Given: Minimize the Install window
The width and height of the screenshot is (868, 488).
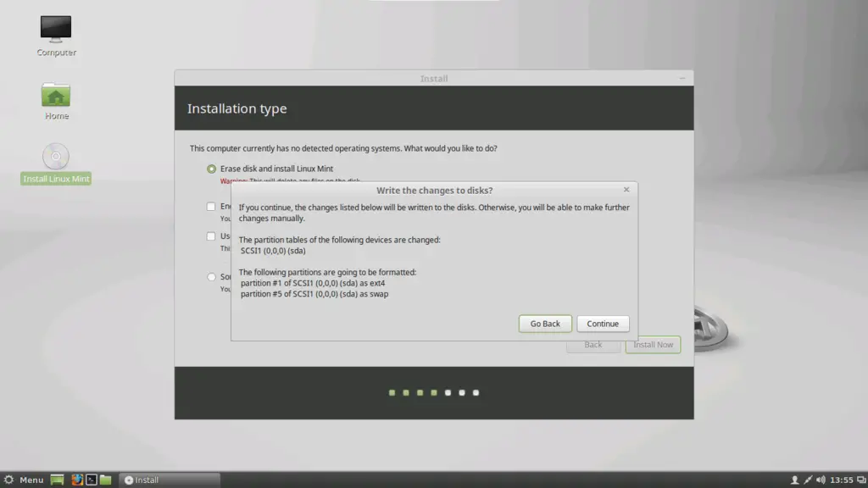Looking at the screenshot, I should pyautogui.click(x=682, y=78).
